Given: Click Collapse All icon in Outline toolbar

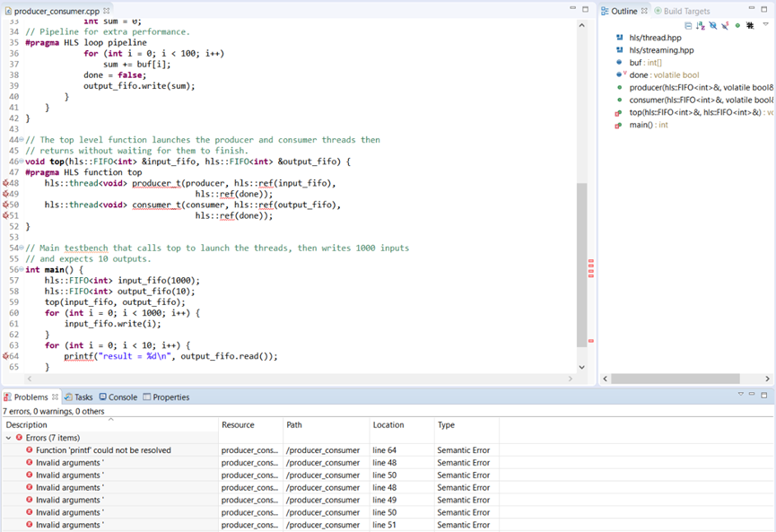Looking at the screenshot, I should coord(688,25).
